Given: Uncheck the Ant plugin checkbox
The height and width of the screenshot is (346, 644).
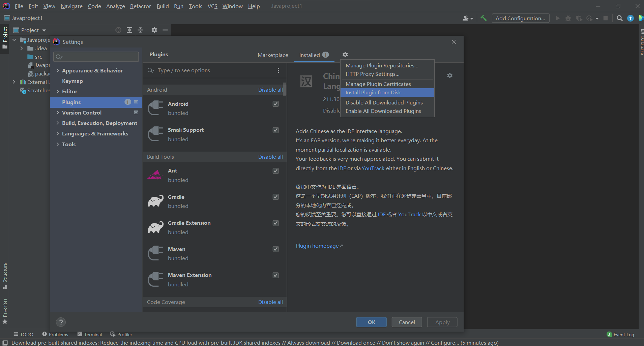Looking at the screenshot, I should [276, 171].
